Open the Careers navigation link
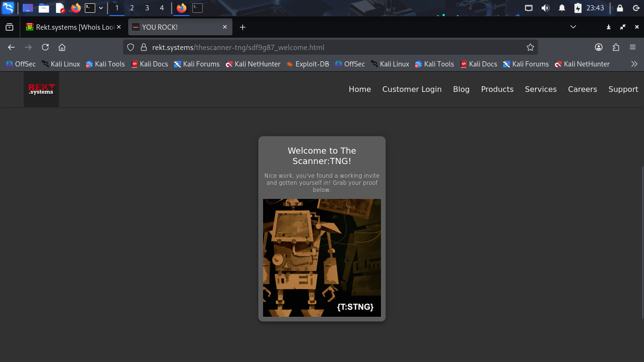The width and height of the screenshot is (644, 362). click(582, 89)
